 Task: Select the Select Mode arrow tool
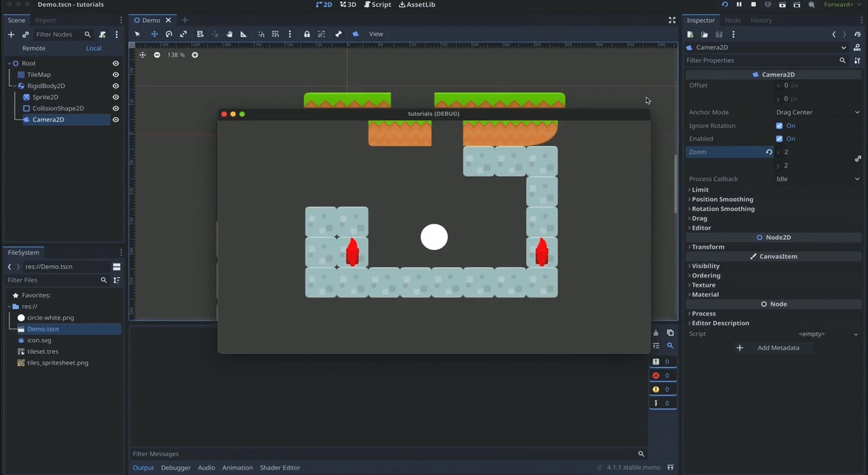(x=138, y=34)
